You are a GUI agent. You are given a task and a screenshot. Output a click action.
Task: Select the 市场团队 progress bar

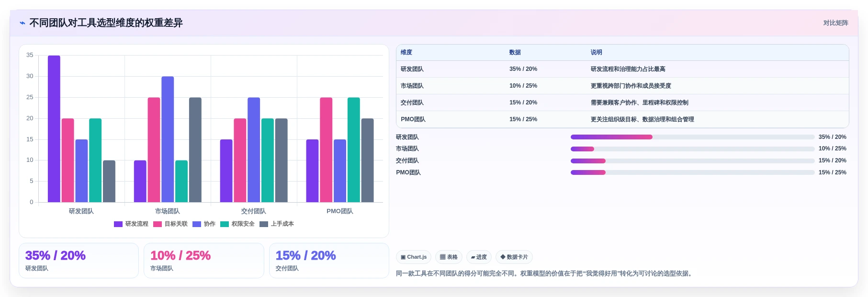coord(692,149)
